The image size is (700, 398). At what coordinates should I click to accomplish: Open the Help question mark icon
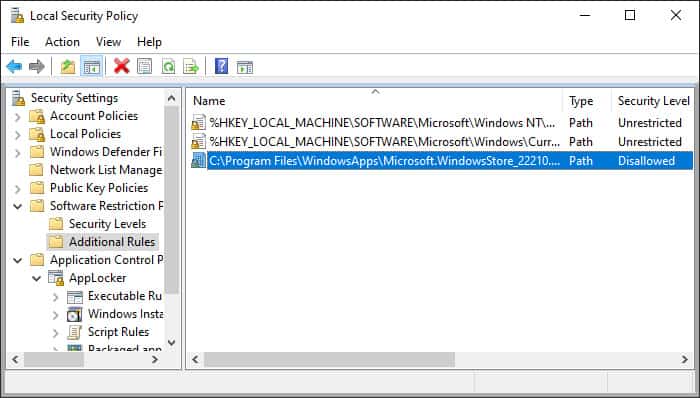click(x=221, y=66)
